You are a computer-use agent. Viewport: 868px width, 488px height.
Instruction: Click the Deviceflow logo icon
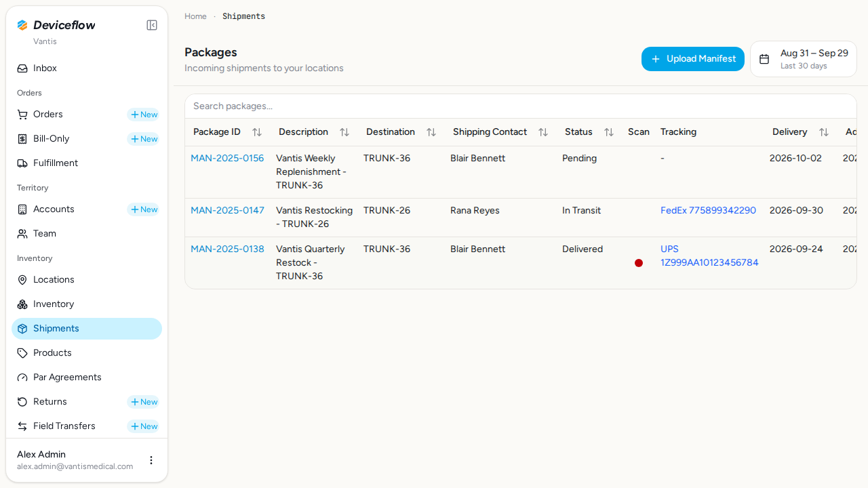22,25
